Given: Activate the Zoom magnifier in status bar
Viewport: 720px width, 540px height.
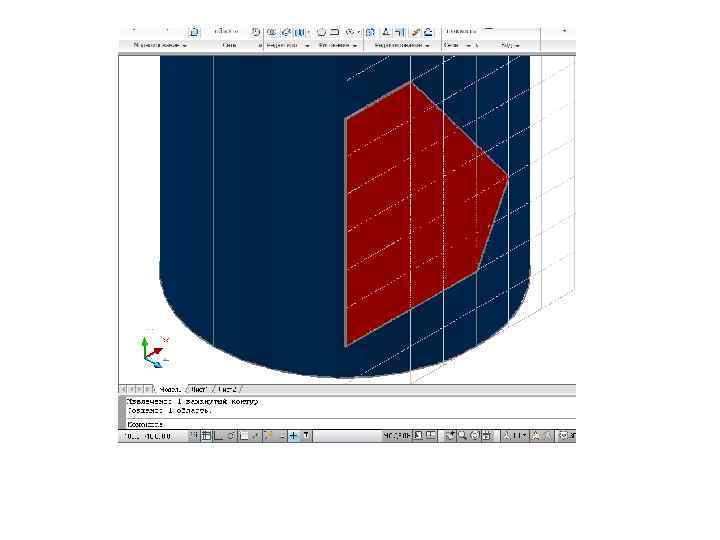Looking at the screenshot, I should 462,436.
